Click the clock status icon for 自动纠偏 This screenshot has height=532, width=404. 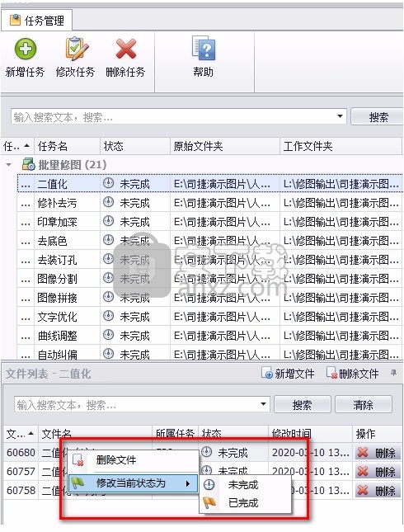(108, 354)
